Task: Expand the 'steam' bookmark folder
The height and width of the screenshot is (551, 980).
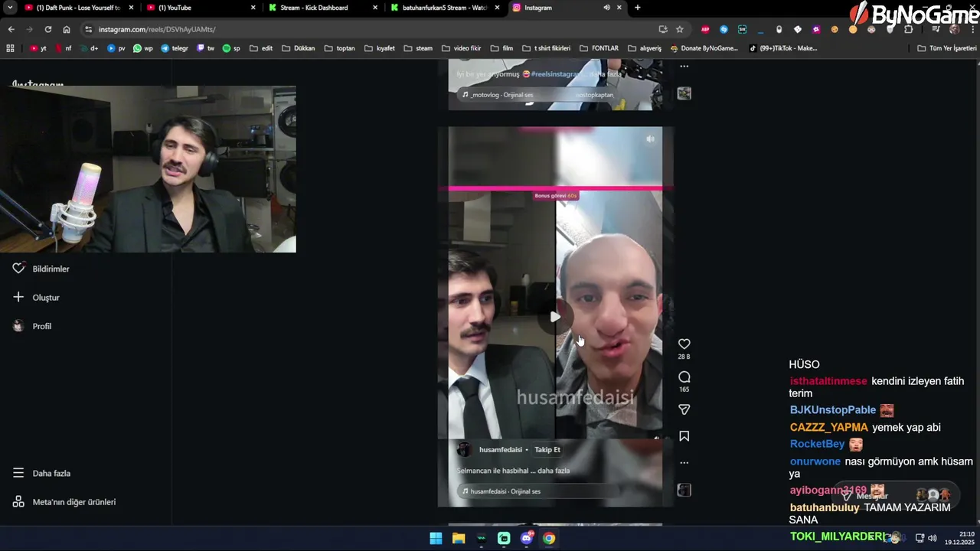Action: click(418, 48)
